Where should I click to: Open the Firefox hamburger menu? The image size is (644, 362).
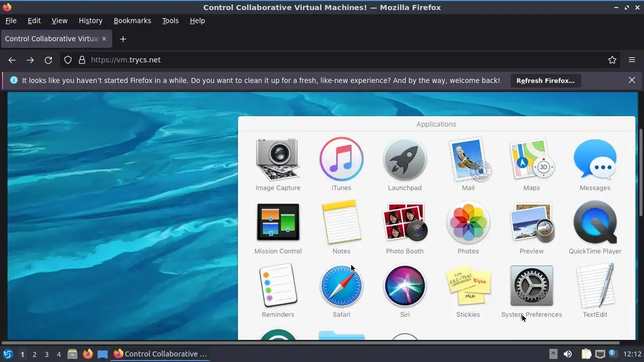coord(632,60)
